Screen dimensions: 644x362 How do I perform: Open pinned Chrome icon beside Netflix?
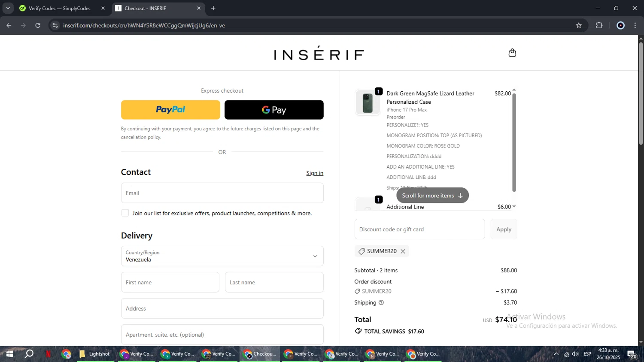point(66,354)
